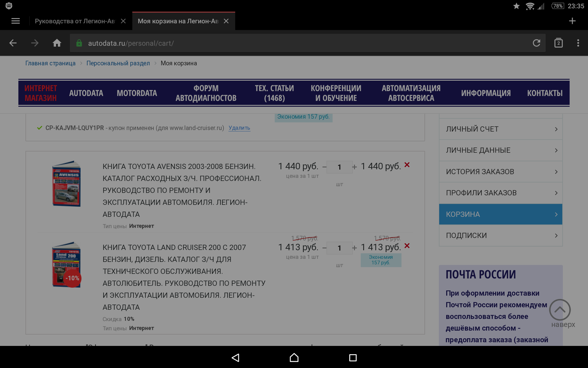Decrease quantity of the Land Cruiser book
Screen dimensions: 588x368
(x=324, y=248)
